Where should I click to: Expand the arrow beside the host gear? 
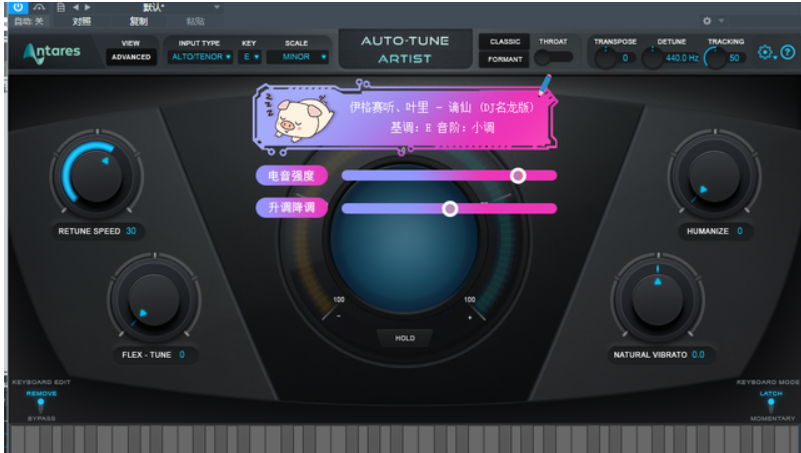pos(721,21)
